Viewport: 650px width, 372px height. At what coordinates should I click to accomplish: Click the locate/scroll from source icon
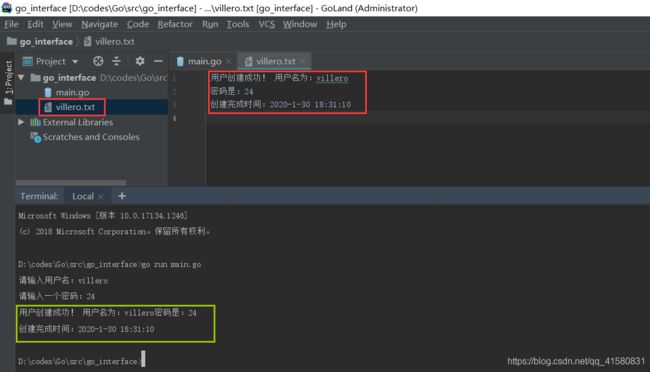tap(98, 61)
